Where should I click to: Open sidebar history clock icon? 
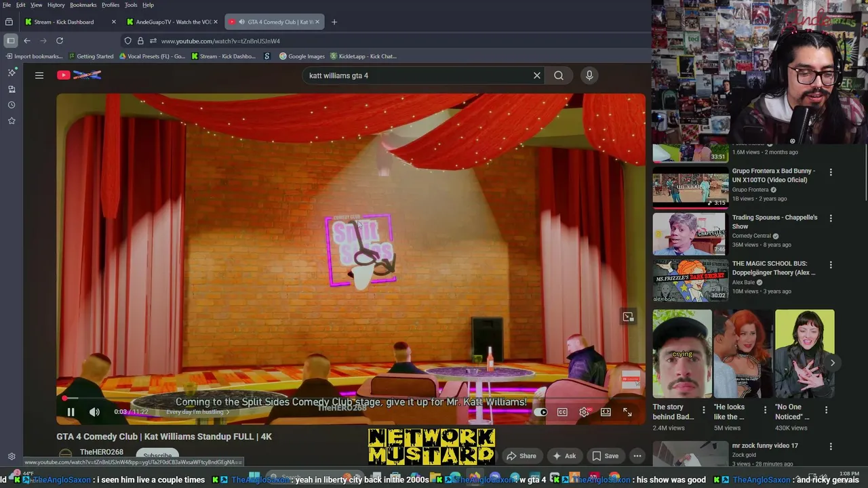click(12, 105)
